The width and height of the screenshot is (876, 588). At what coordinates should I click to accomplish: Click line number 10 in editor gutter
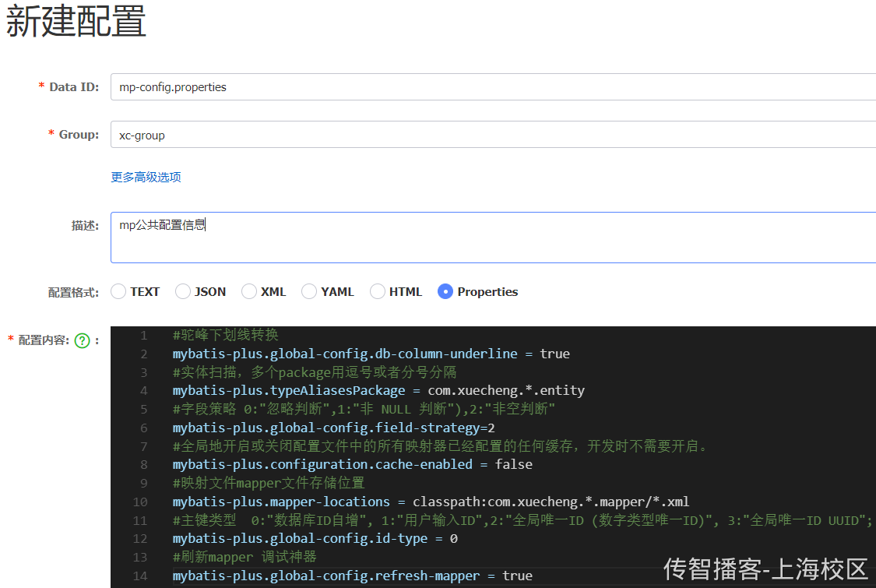[x=140, y=502]
